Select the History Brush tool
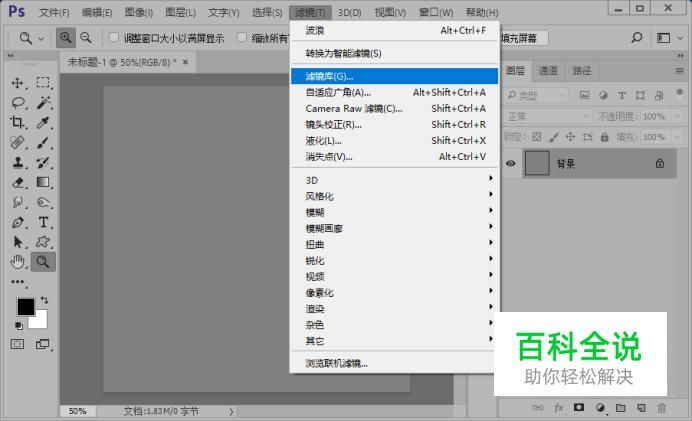Screen dimensions: 692x421 pos(43,162)
